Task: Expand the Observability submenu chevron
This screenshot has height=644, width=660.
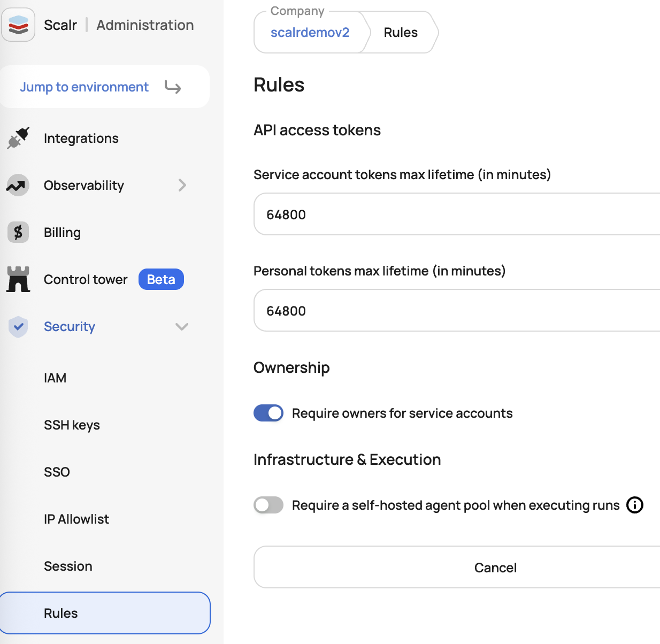Action: (x=182, y=185)
